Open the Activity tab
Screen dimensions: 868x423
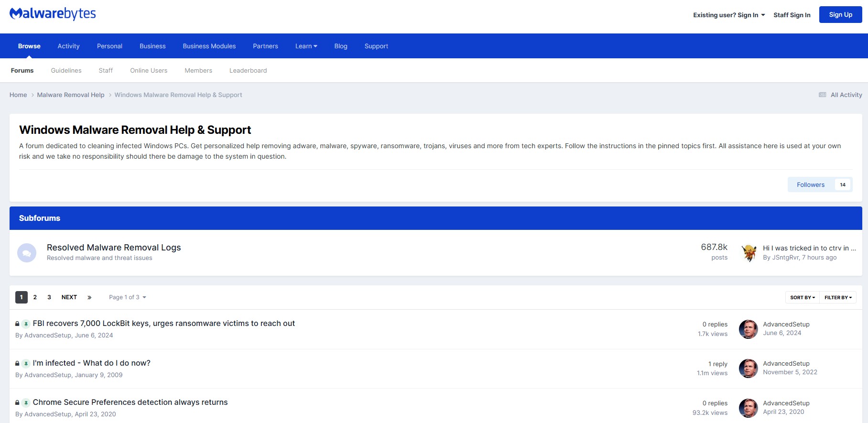[68, 46]
